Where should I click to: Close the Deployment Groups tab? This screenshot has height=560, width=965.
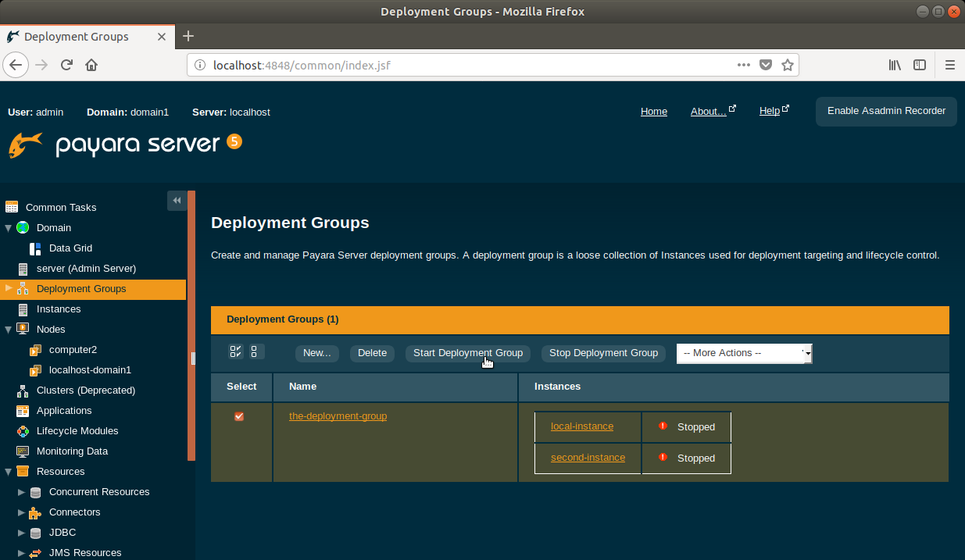click(162, 37)
